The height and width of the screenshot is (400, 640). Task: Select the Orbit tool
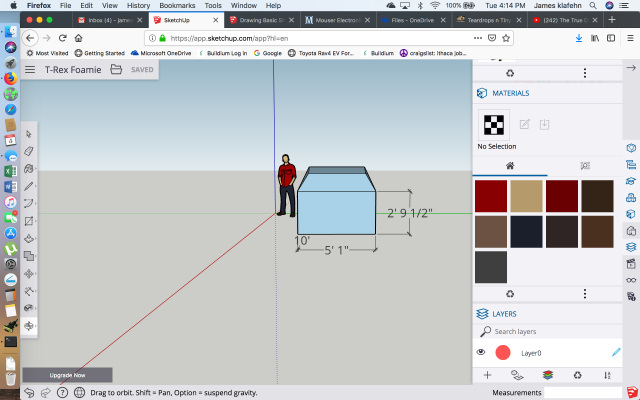(29, 326)
